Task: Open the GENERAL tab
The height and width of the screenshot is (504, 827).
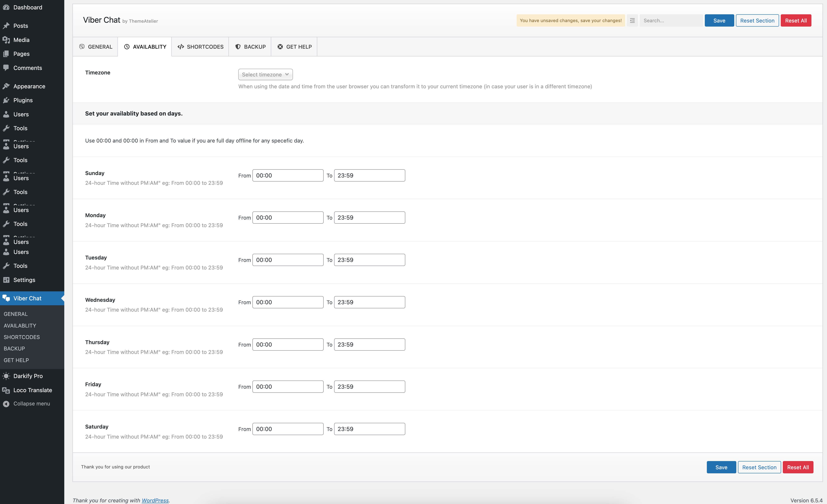Action: coord(96,47)
